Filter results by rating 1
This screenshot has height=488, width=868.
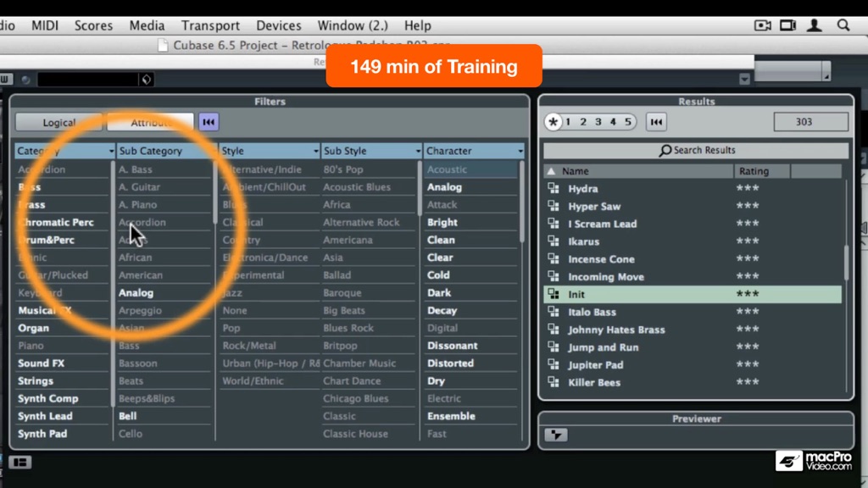(568, 122)
